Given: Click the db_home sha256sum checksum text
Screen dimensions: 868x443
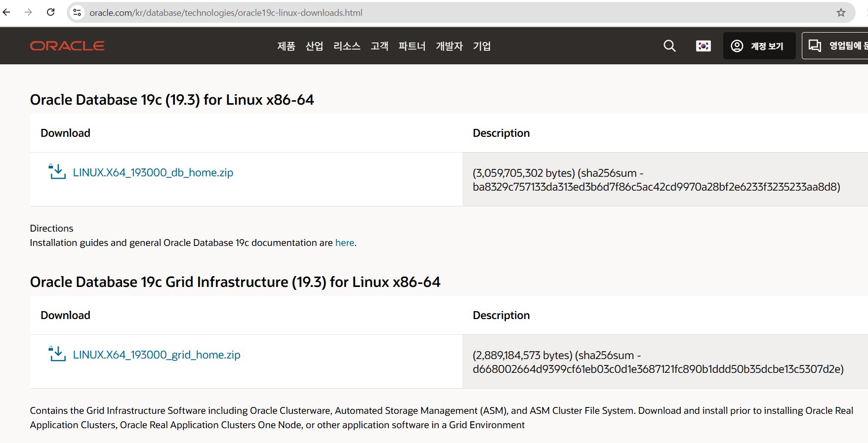Looking at the screenshot, I should [x=656, y=187].
